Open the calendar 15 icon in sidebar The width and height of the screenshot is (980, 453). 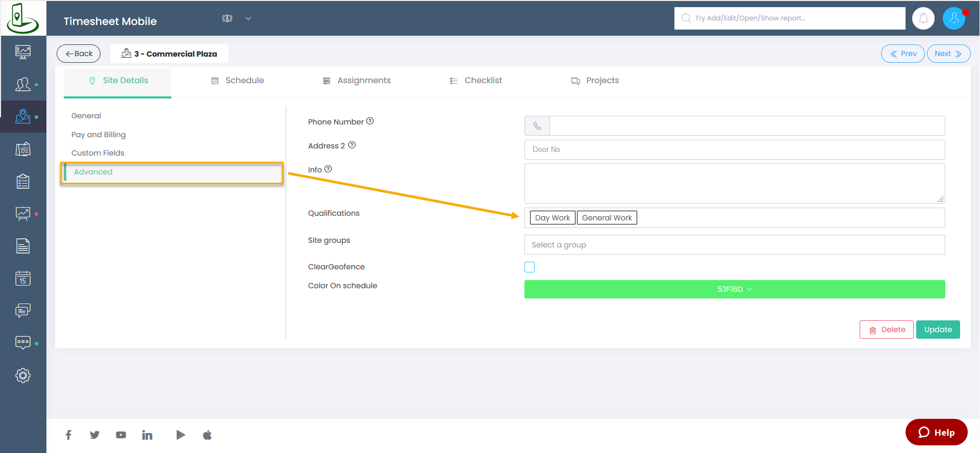[23, 279]
